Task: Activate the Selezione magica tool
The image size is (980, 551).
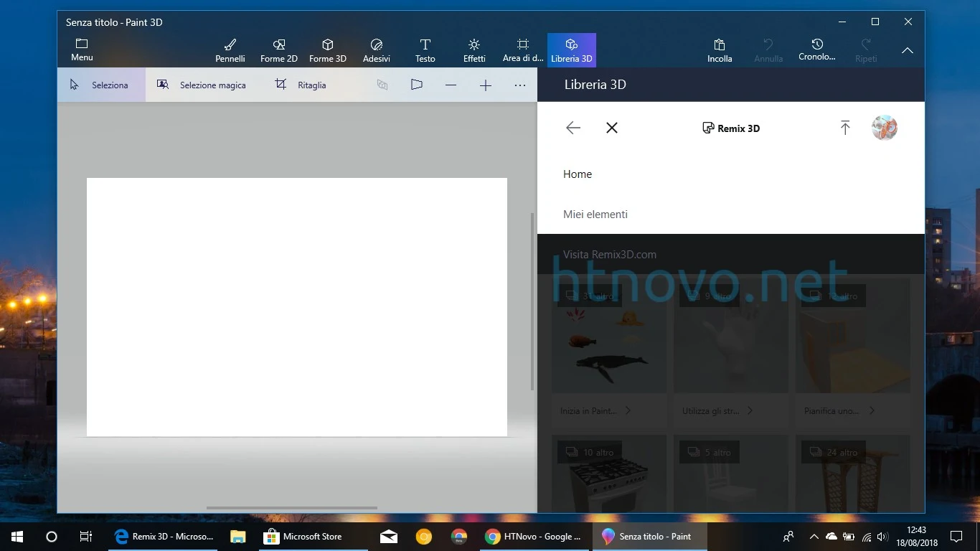Action: (x=202, y=85)
